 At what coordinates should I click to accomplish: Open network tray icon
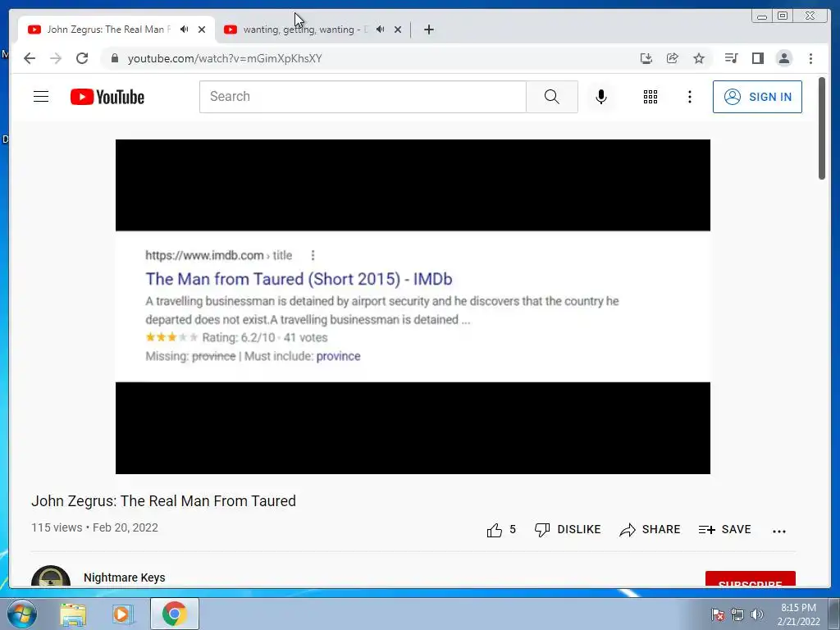tap(737, 614)
